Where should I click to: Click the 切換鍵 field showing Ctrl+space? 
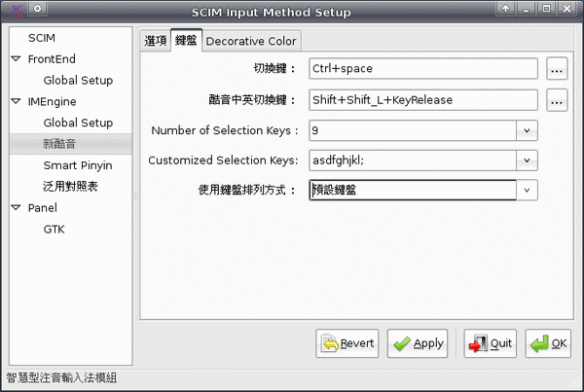point(423,68)
